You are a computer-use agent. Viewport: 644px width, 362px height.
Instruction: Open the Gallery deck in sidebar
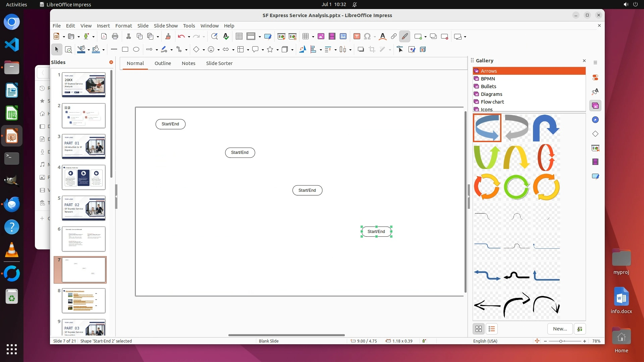(595, 106)
